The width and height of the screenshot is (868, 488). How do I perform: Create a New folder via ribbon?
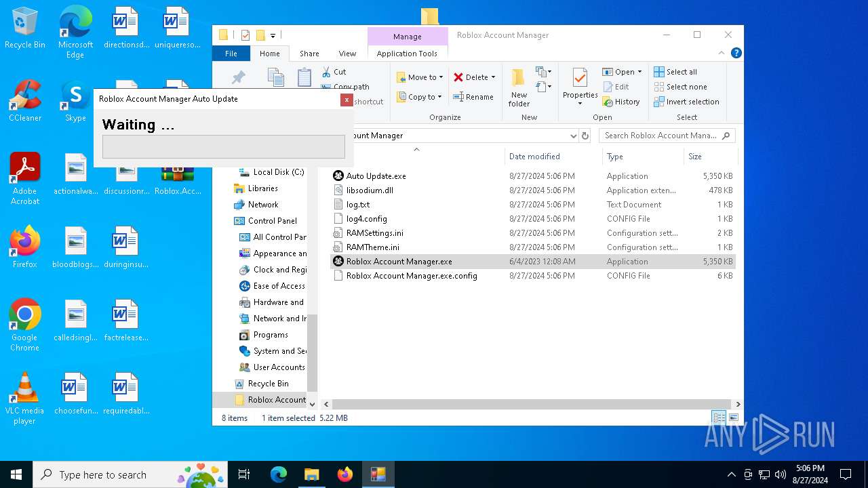519,87
